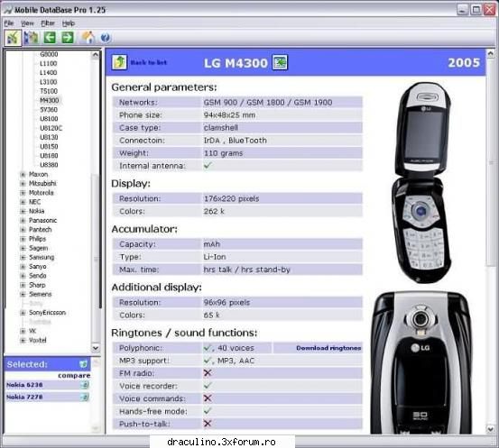Image resolution: width=499 pixels, height=448 pixels.
Task: Select U8380 in the model tree
Action: tap(49, 165)
